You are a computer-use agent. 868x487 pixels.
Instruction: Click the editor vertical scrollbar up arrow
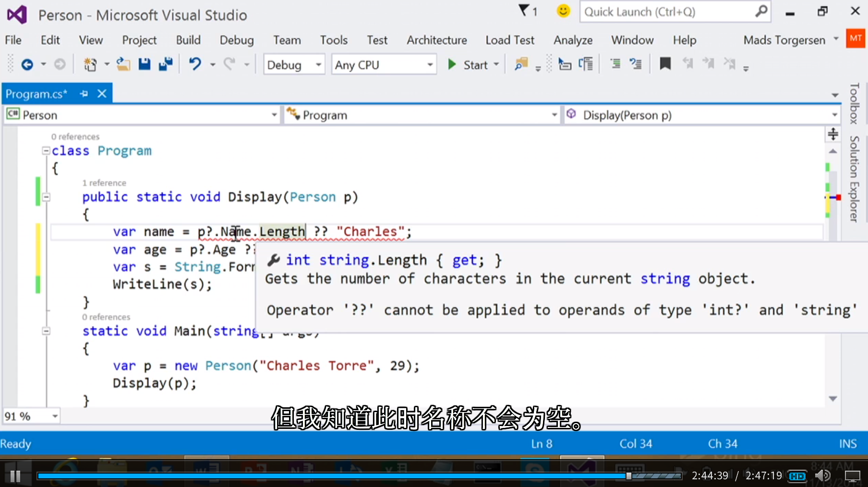click(x=833, y=151)
